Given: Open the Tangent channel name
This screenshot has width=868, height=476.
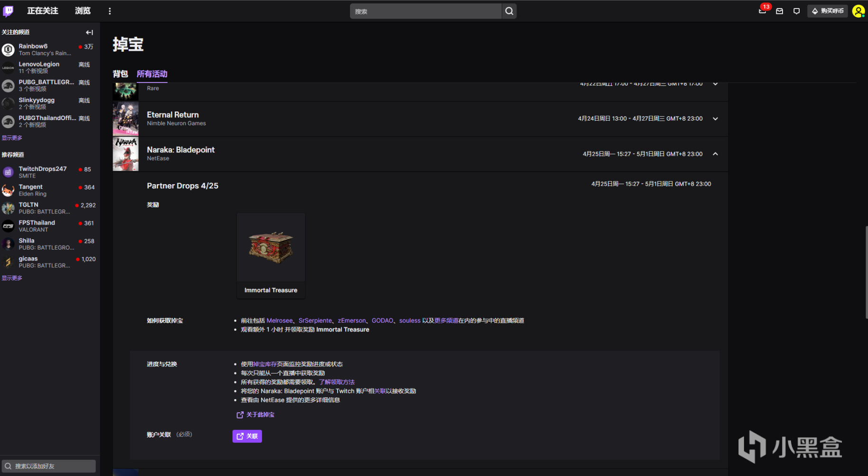Looking at the screenshot, I should point(30,187).
